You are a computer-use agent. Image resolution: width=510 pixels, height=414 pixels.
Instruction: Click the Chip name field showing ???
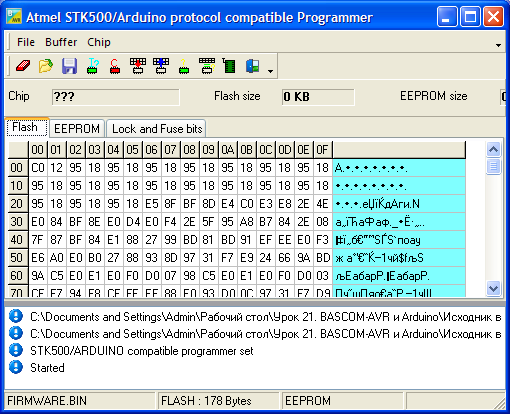(115, 97)
